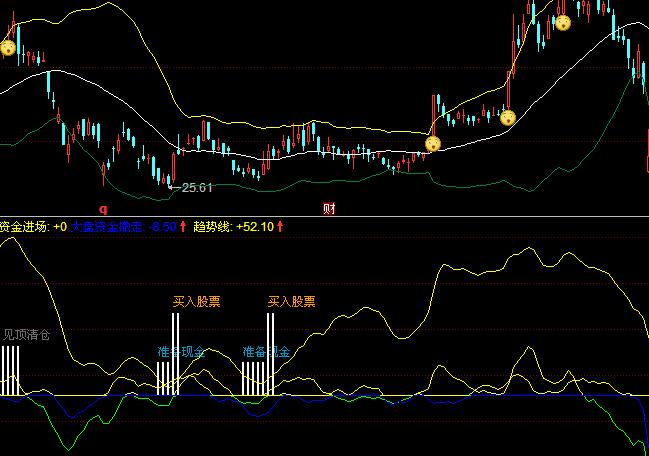Click the white signal bars under 见顶清仓
The image size is (649, 456).
(x=10, y=378)
